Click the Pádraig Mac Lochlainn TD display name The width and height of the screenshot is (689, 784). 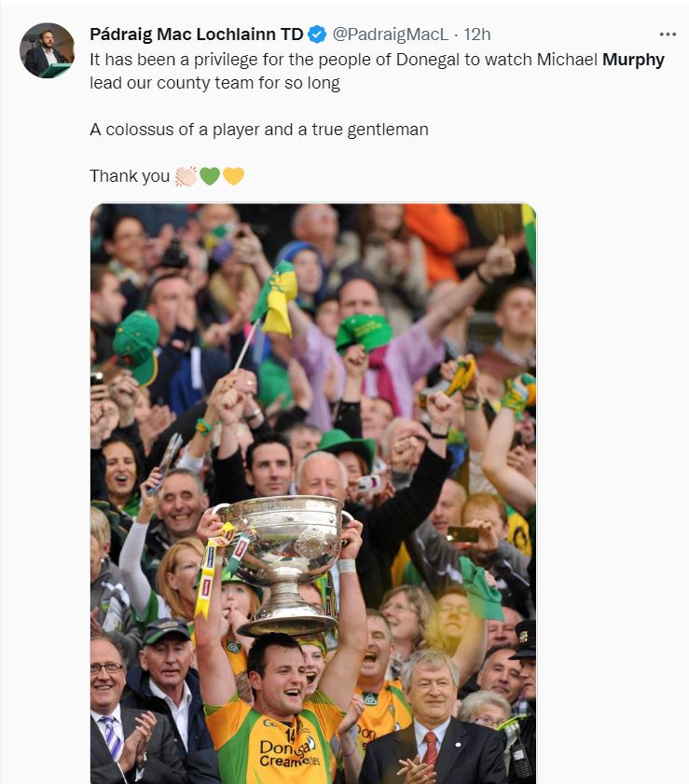pyautogui.click(x=197, y=34)
